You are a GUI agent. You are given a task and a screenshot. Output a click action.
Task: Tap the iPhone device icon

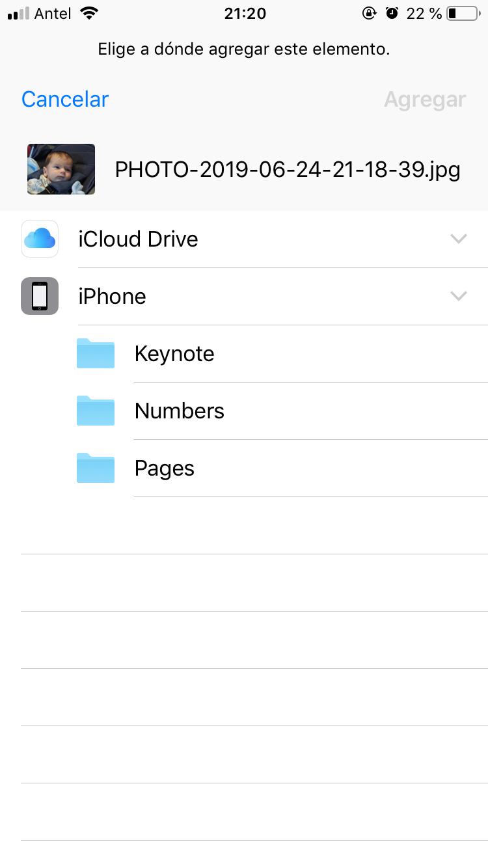click(x=40, y=296)
